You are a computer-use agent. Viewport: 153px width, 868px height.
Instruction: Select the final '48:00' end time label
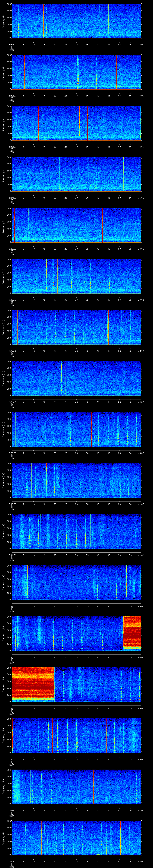point(141,861)
